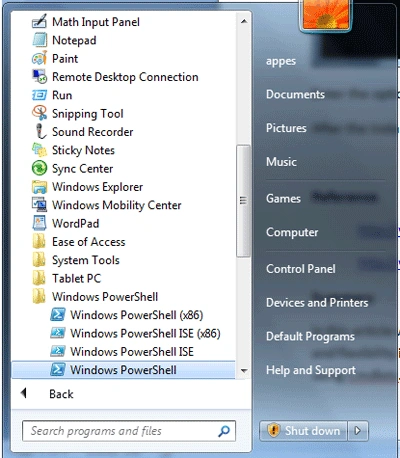Select the Remote Desktop Connection text
The width and height of the screenshot is (400, 458).
click(x=125, y=77)
